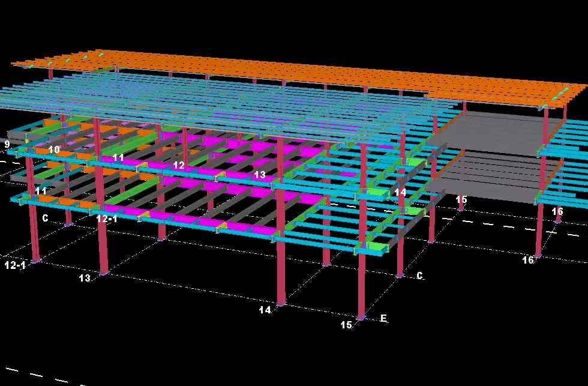The height and width of the screenshot is (386, 588).
Task: Select the orange roof deck surface
Action: coord(300,72)
